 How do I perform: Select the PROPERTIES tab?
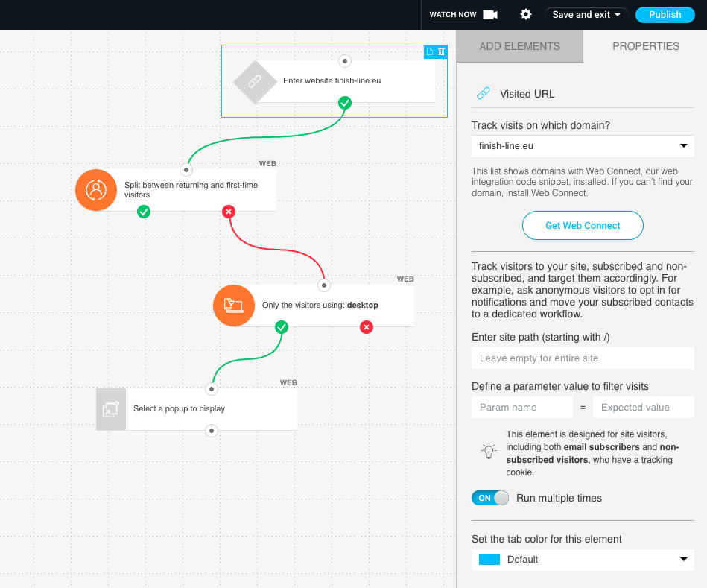pos(645,46)
